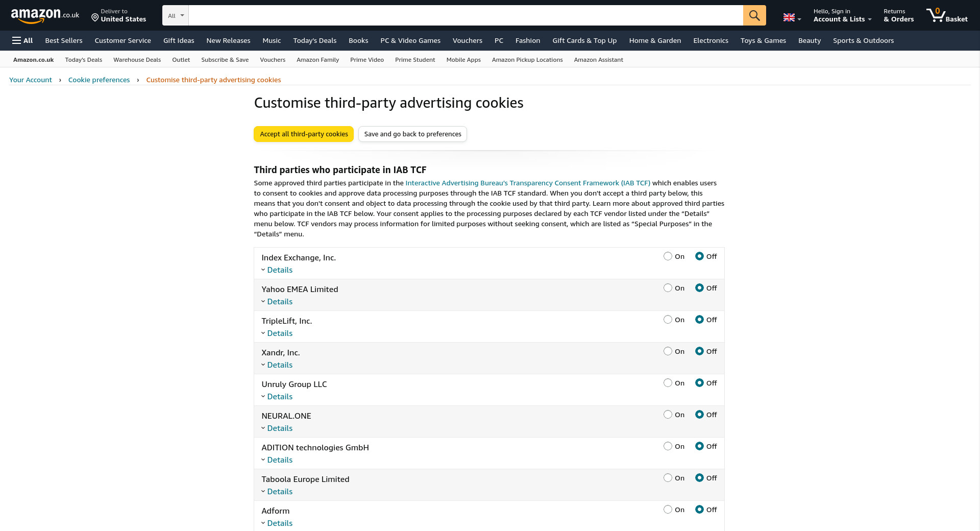
Task: Open Account & Lists dropdown
Action: pos(842,19)
